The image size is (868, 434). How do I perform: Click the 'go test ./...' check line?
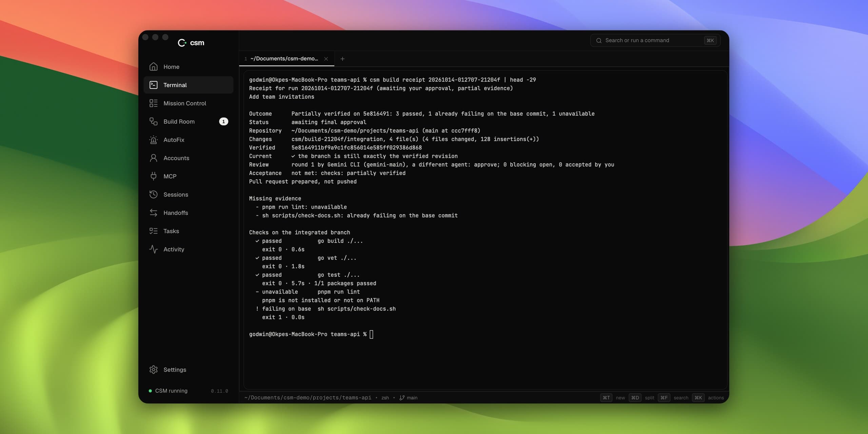coord(338,275)
